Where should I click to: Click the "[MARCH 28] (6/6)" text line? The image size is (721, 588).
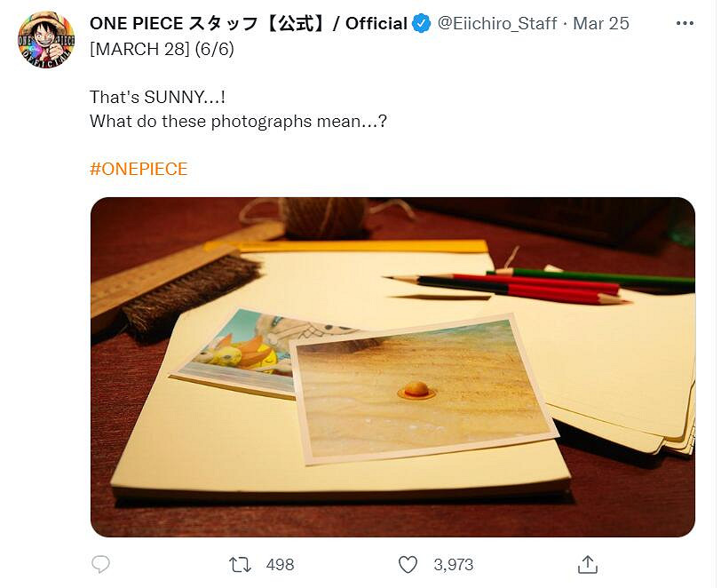[x=162, y=49]
